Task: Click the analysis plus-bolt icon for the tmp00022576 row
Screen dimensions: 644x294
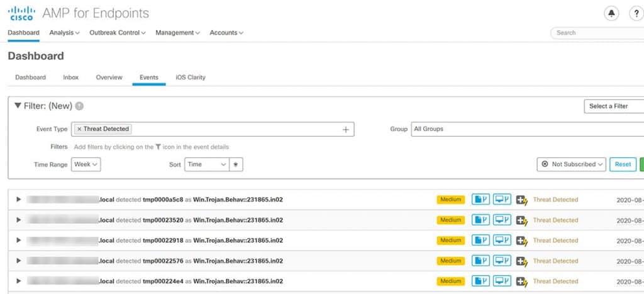Action: pyautogui.click(x=521, y=261)
